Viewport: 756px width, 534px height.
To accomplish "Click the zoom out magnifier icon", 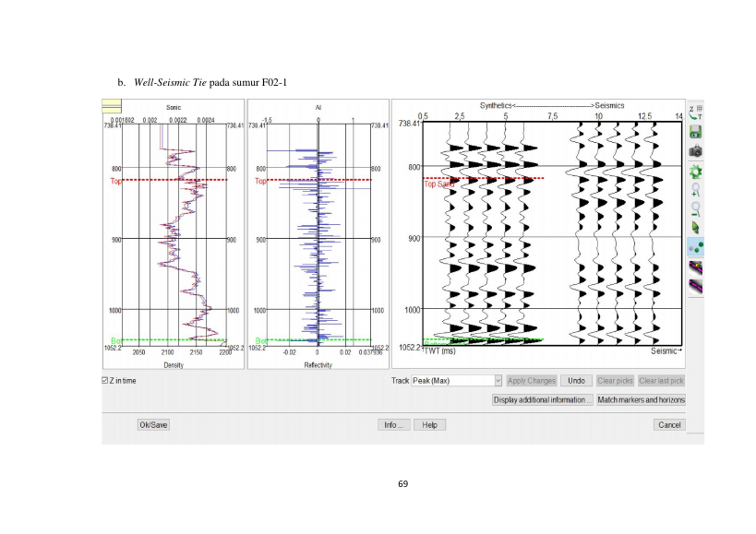I will pos(695,209).
